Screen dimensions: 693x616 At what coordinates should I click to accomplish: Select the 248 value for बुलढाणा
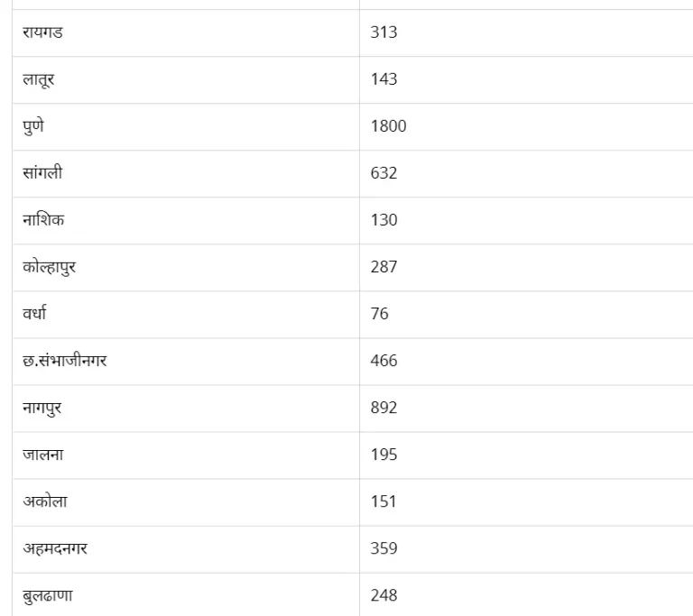tap(383, 595)
